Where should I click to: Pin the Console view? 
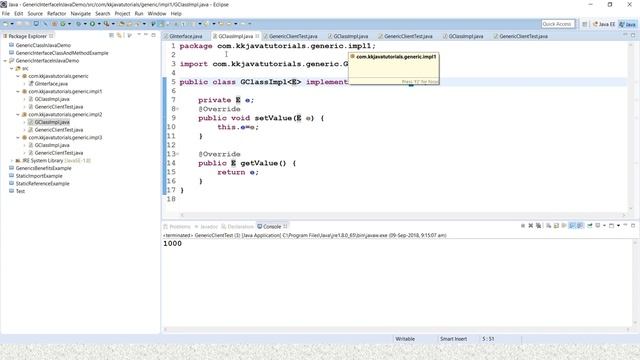[590, 225]
